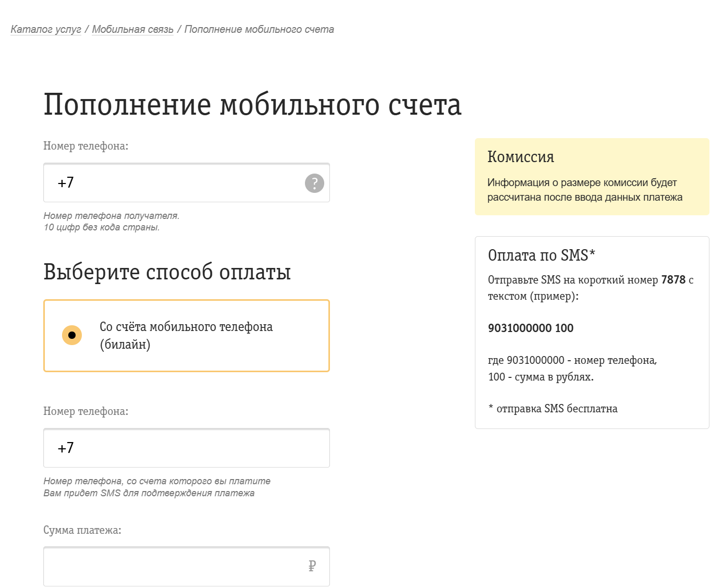Click the Оплата по SMS panel heading

(541, 256)
